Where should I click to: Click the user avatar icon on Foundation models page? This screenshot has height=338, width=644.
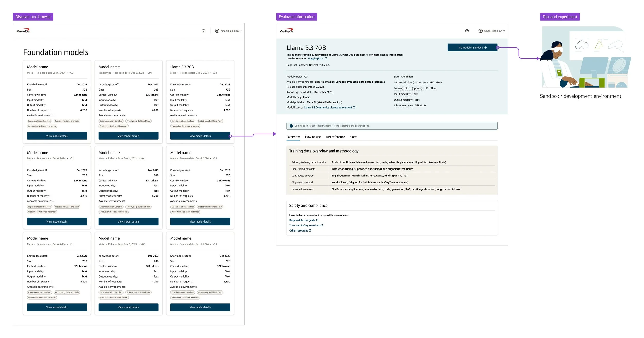pyautogui.click(x=217, y=31)
